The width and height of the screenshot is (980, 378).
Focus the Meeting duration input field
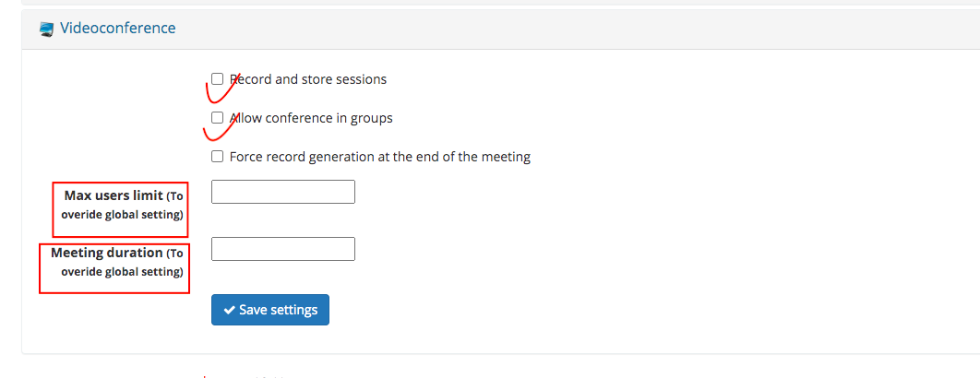click(x=283, y=249)
